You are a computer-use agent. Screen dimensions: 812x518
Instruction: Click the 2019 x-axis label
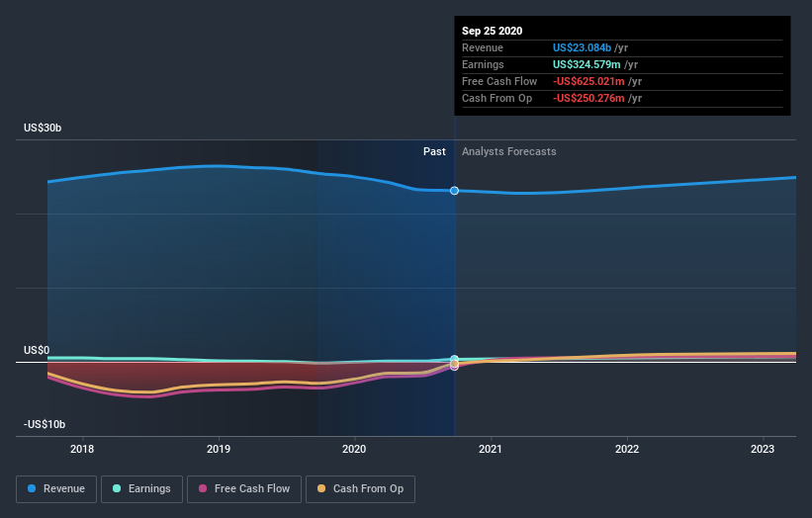(219, 449)
